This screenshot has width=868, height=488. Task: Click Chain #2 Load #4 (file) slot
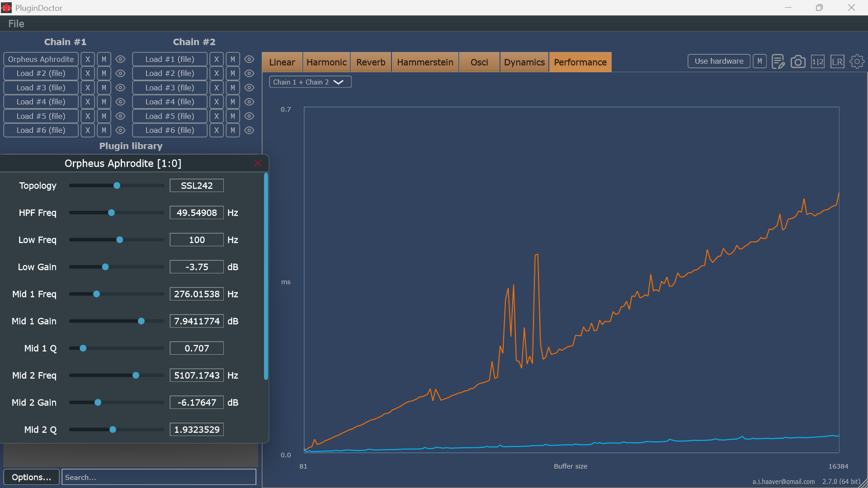[x=170, y=102]
